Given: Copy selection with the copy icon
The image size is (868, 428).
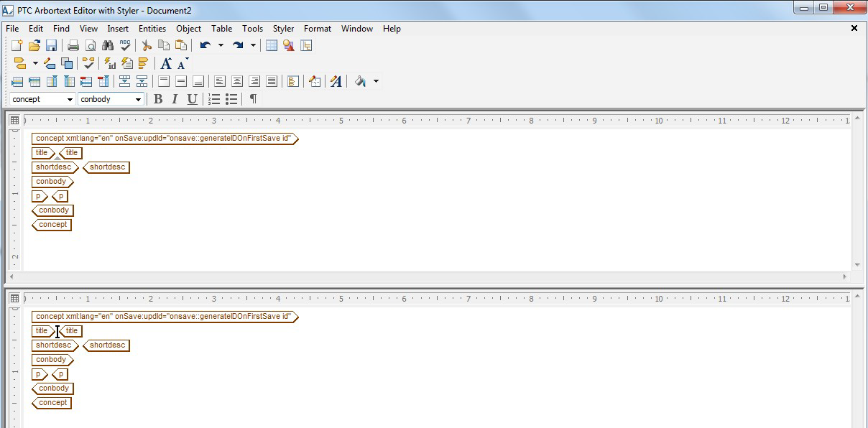Looking at the screenshot, I should 164,45.
